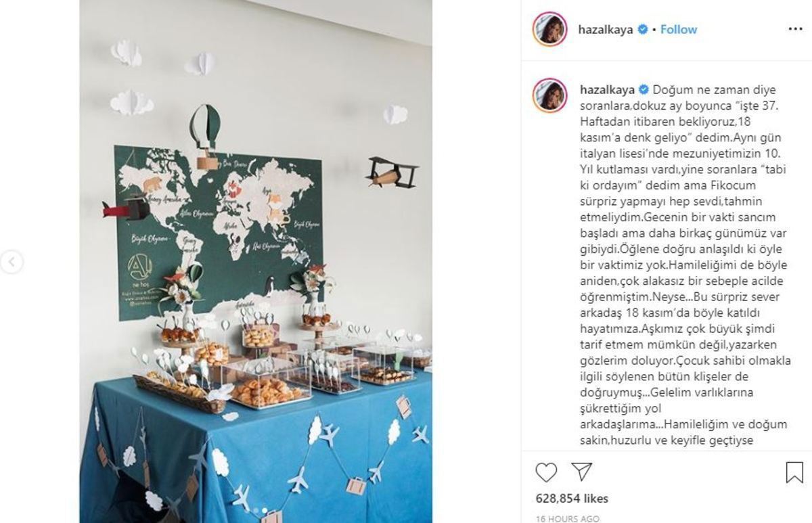Screen dimensions: 812x523
Task: Open the 16 hours ago timestamp
Action: [x=568, y=519]
